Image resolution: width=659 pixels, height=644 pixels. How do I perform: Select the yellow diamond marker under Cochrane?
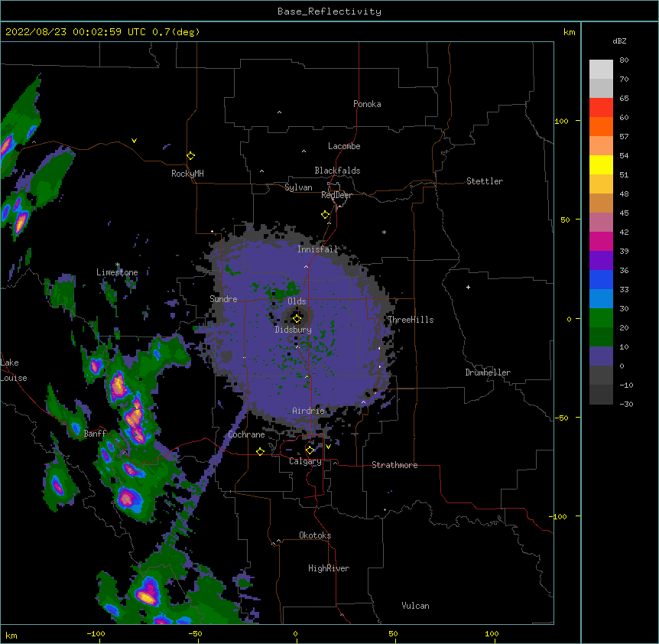tap(260, 451)
